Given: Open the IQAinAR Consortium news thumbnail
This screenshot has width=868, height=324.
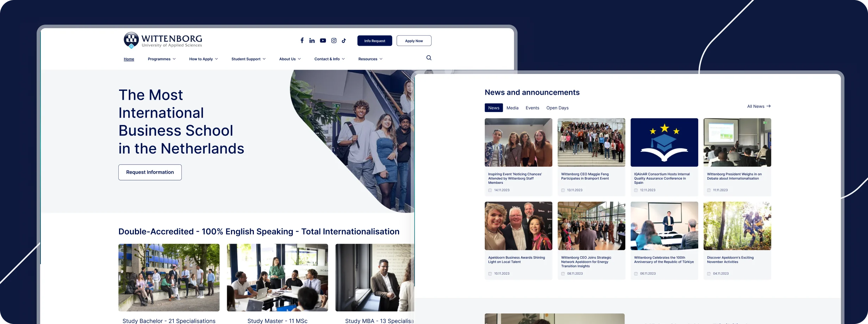Looking at the screenshot, I should pos(664,142).
